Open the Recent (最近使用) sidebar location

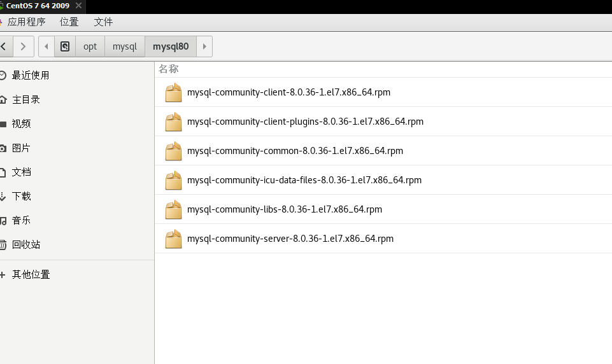click(30, 75)
